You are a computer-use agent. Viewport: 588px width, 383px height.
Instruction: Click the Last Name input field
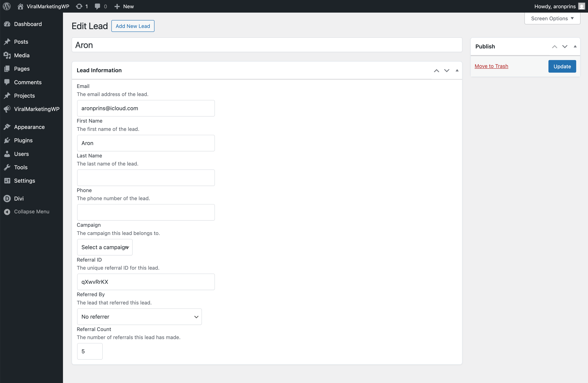pyautogui.click(x=146, y=178)
